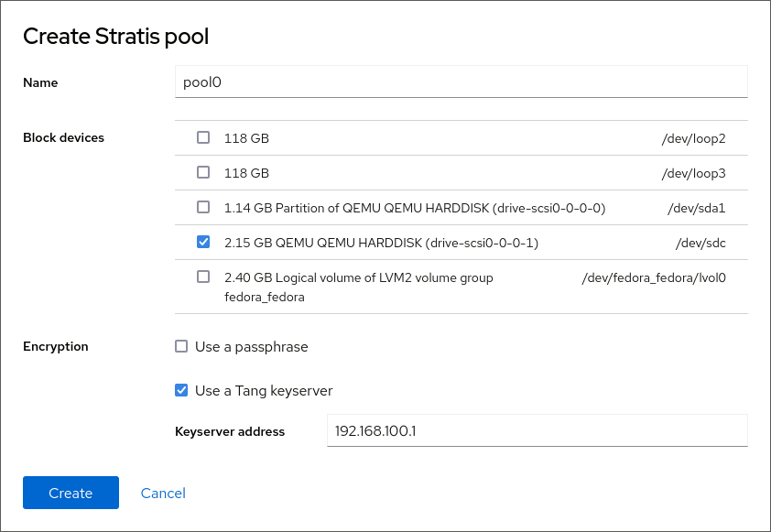The height and width of the screenshot is (532, 771).
Task: Click the Create Stratis pool dialog title
Action: click(115, 37)
